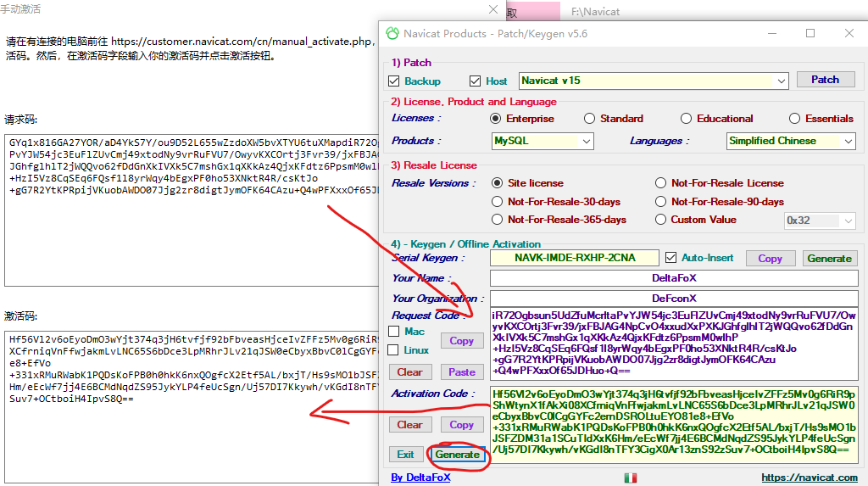Enable the Auto-Insert checkbox

(671, 258)
